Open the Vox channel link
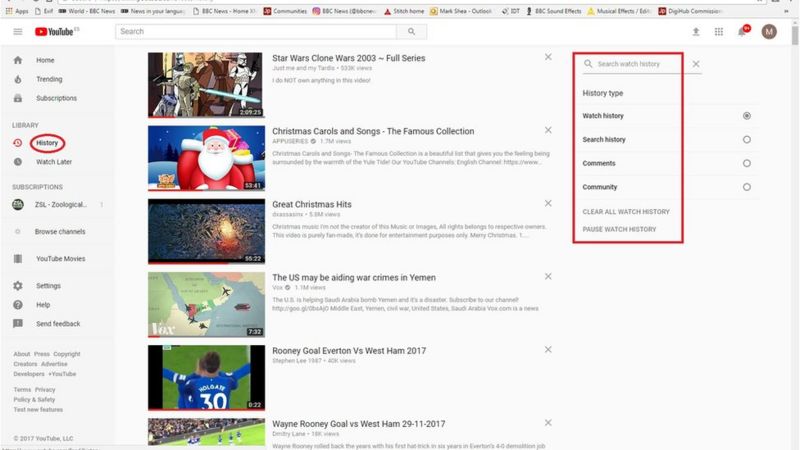The width and height of the screenshot is (800, 450). 277,288
